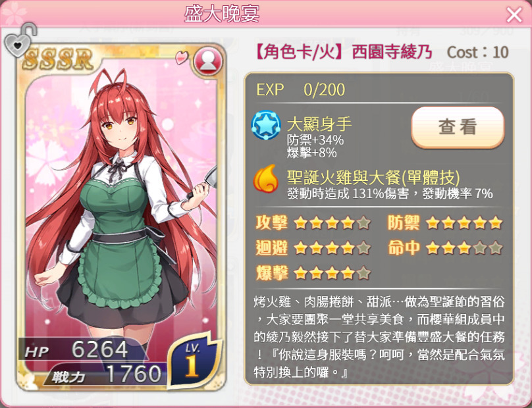
Task: Click the pink petal icon on card
Action: click(182, 57)
